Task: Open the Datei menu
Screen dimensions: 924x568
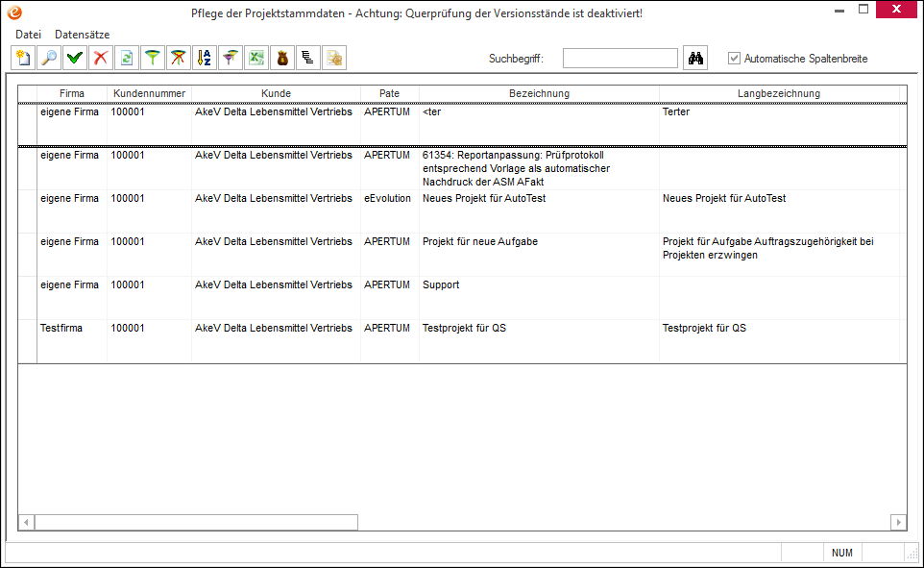Action: point(28,35)
